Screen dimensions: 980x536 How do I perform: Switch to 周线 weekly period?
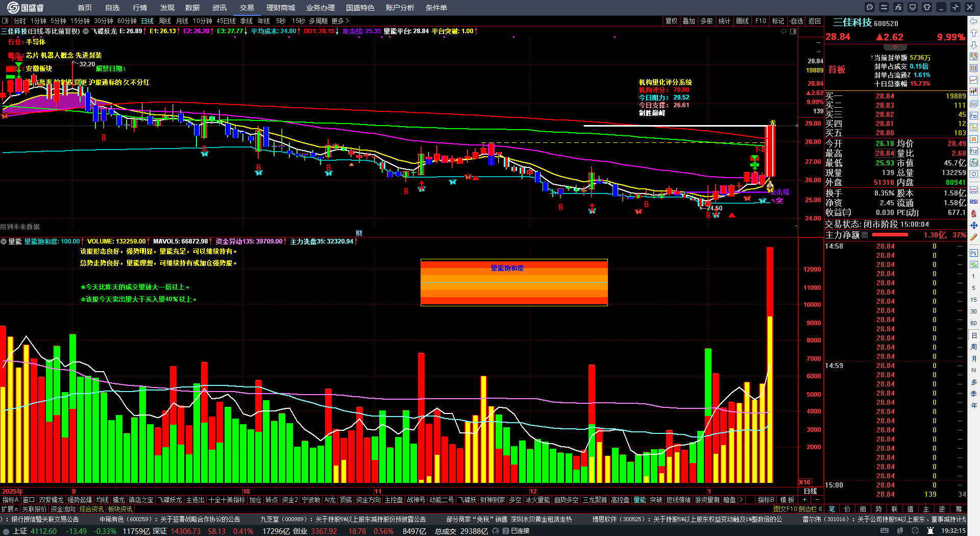165,21
